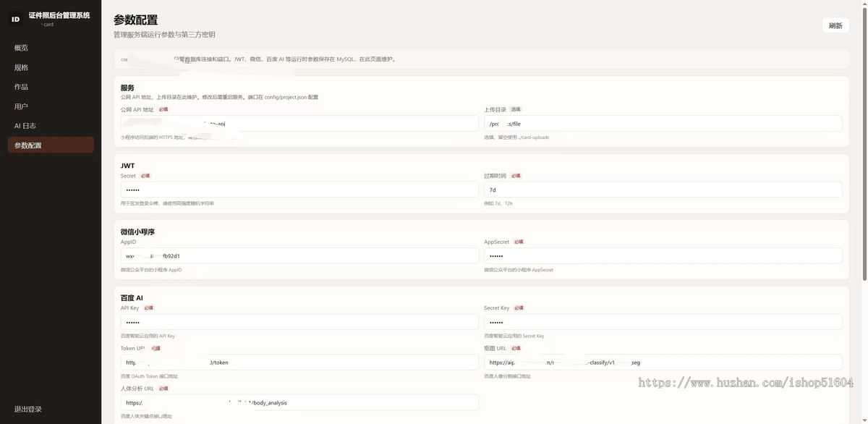Click the AppSecret password field
Viewport: 868px width, 424px height.
(663, 256)
